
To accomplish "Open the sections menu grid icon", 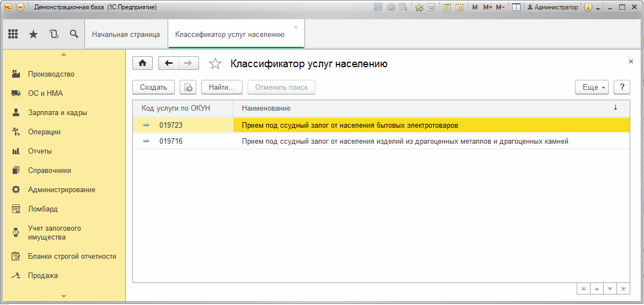I will click(x=13, y=35).
